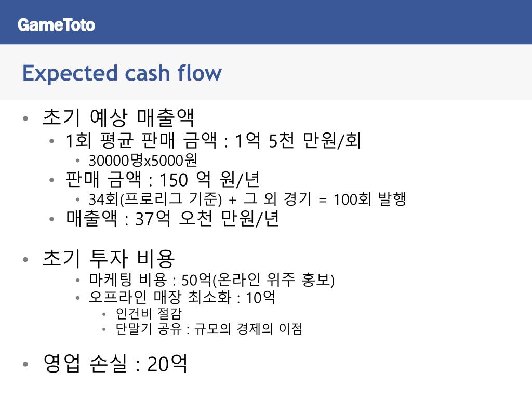
Task: Click the 100회 발행 text
Action: point(370,199)
